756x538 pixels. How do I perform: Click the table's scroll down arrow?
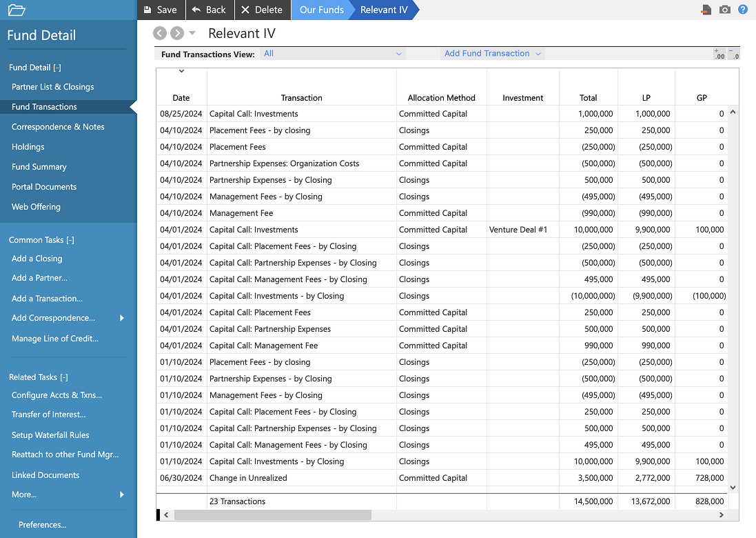(x=733, y=488)
